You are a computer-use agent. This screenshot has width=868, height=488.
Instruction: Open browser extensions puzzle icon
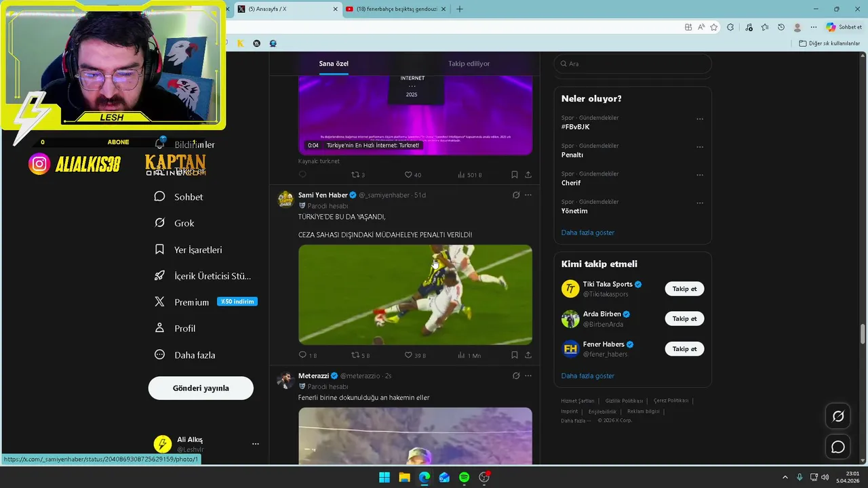pyautogui.click(x=730, y=27)
